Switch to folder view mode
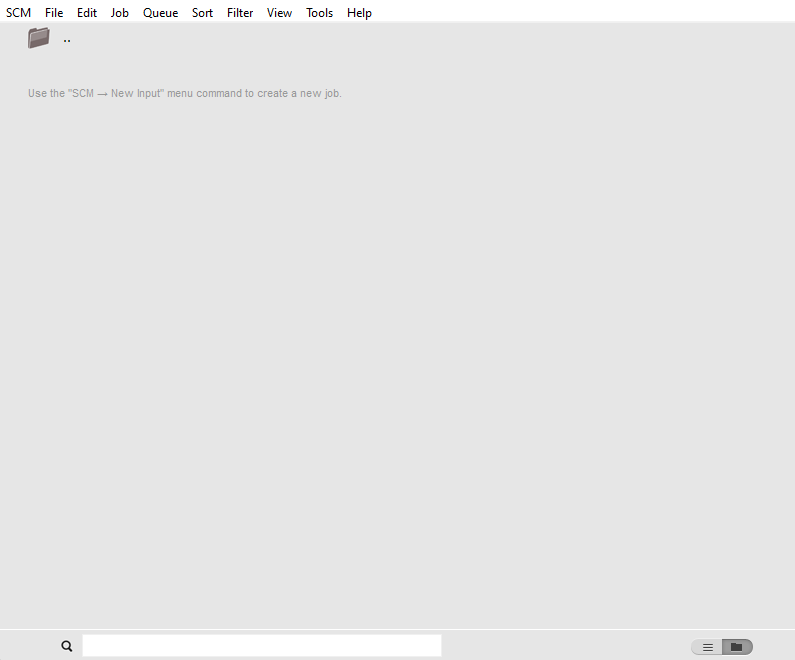Viewport: 795px width, 660px height. pyautogui.click(x=737, y=647)
